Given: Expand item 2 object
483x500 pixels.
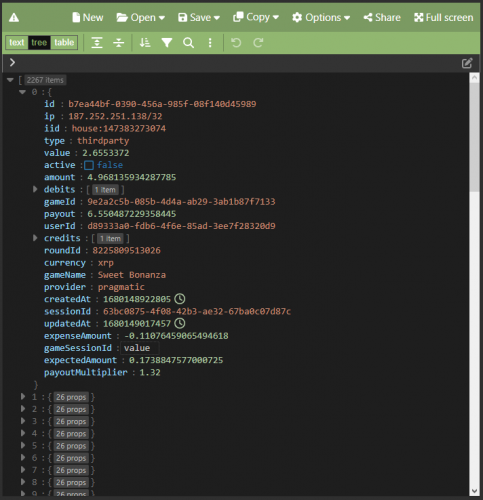Looking at the screenshot, I should coord(23,409).
